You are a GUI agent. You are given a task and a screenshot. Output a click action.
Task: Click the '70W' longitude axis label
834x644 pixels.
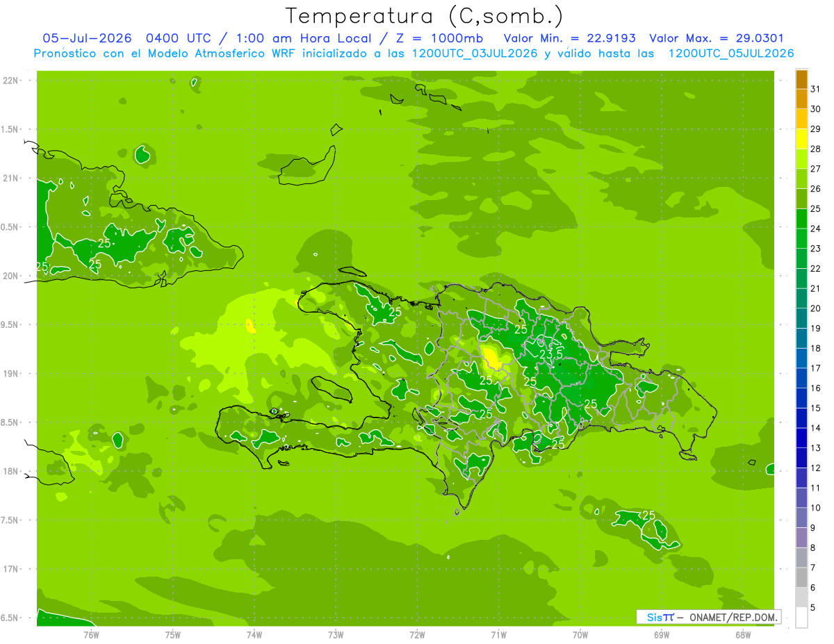580,635
